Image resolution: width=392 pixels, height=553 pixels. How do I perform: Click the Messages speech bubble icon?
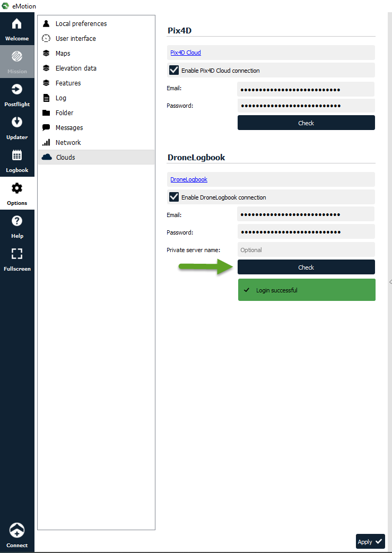click(x=46, y=128)
